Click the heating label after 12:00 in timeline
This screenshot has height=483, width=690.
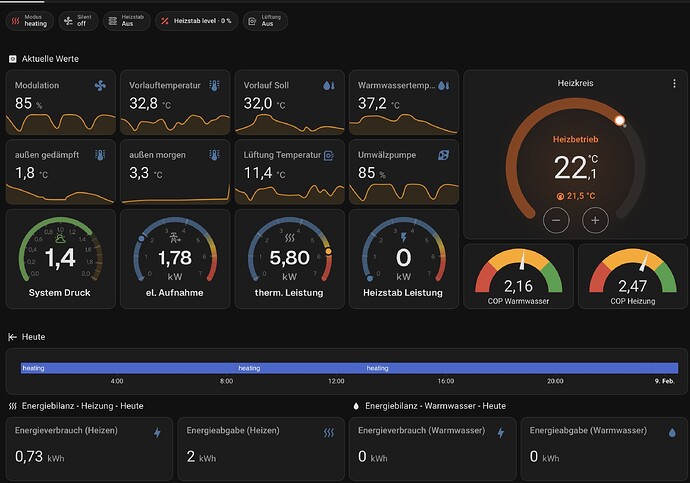[378, 368]
